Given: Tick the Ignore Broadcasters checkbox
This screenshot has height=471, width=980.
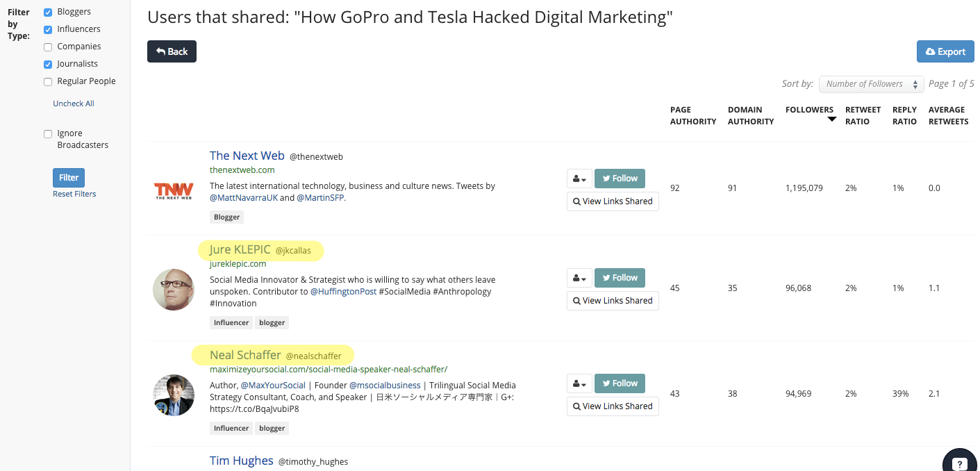Looking at the screenshot, I should [48, 134].
